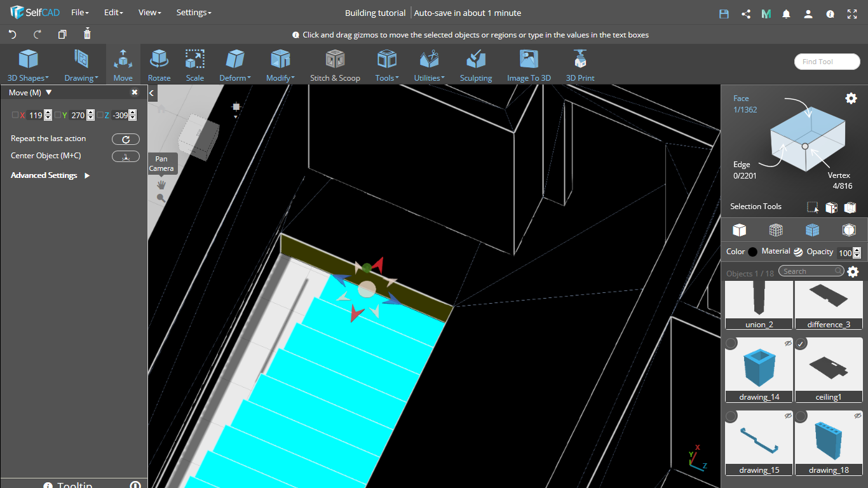Select the blue solid-wireframe view mode

tap(812, 230)
